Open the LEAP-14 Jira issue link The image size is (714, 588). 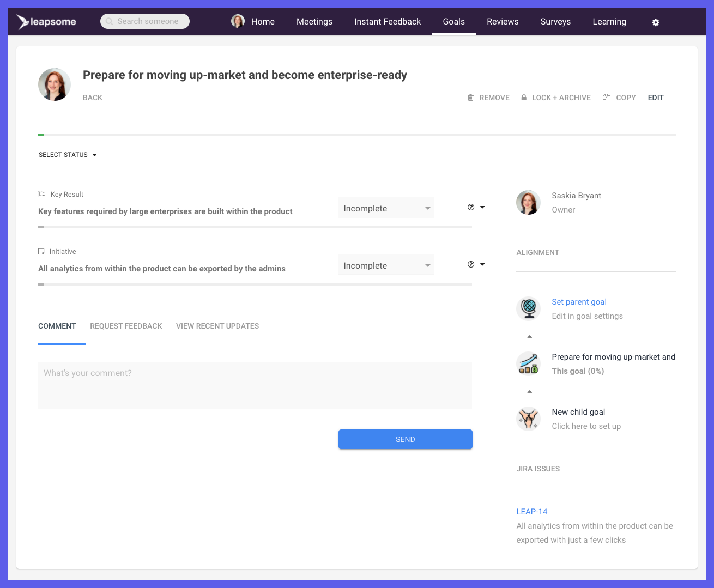(x=532, y=512)
